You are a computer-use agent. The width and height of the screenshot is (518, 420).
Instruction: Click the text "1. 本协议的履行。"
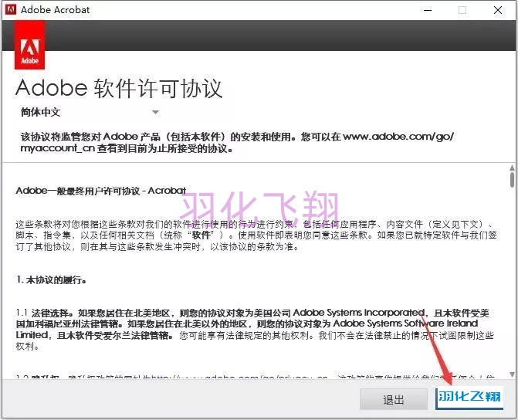(51, 280)
